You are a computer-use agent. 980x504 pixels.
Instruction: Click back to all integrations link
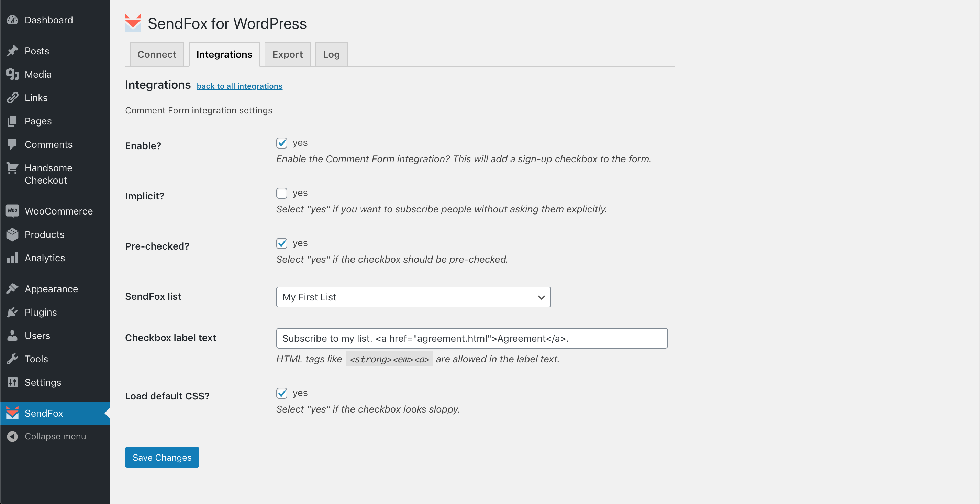click(240, 85)
